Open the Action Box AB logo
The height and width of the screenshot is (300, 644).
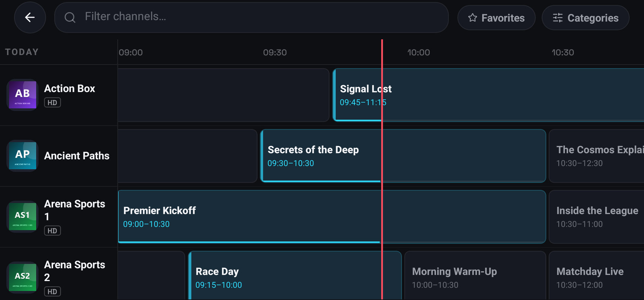(23, 95)
